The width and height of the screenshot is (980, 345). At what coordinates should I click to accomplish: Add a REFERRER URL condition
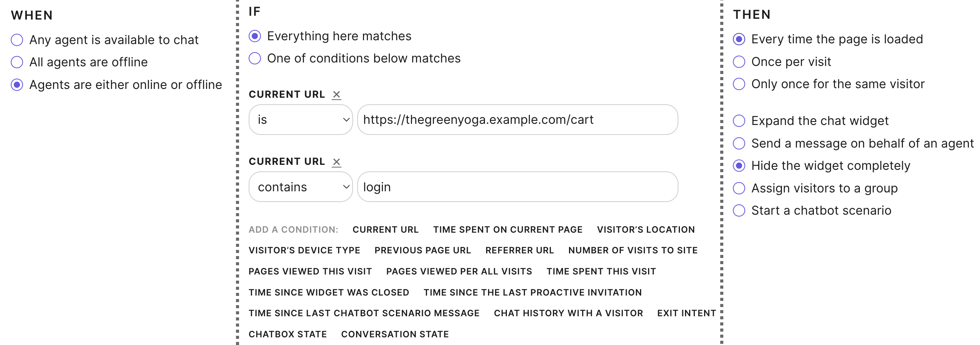click(520, 250)
